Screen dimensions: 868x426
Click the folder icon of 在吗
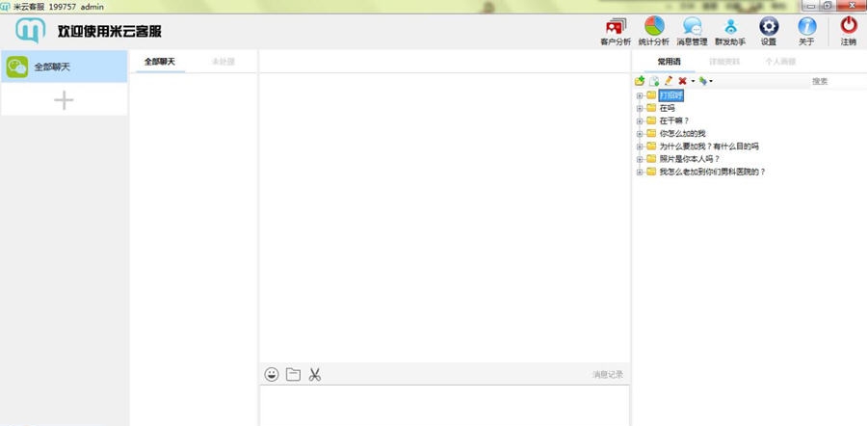click(x=651, y=108)
